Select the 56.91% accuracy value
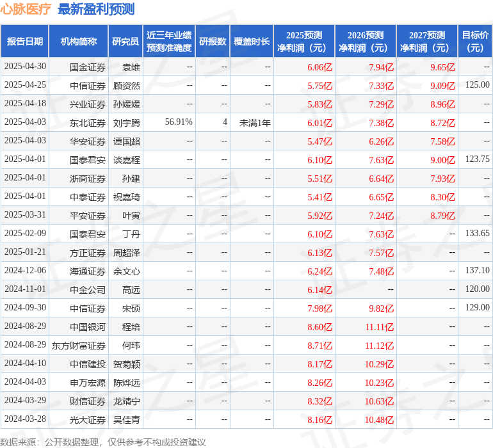Image resolution: width=493 pixels, height=448 pixels. pyautogui.click(x=179, y=122)
